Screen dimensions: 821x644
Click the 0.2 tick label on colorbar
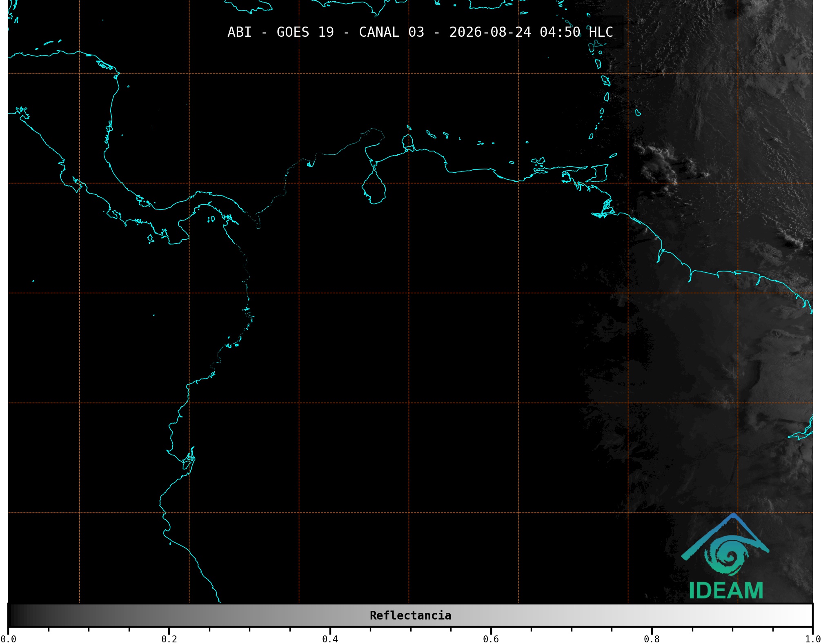coord(169,639)
